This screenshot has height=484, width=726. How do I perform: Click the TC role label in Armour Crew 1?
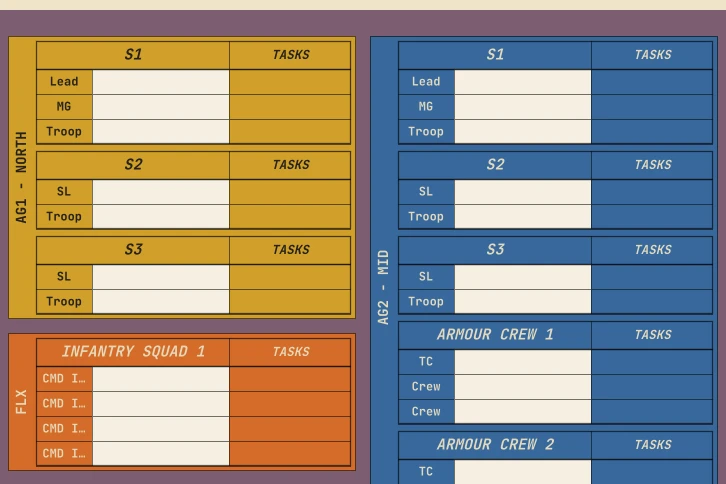(x=426, y=362)
